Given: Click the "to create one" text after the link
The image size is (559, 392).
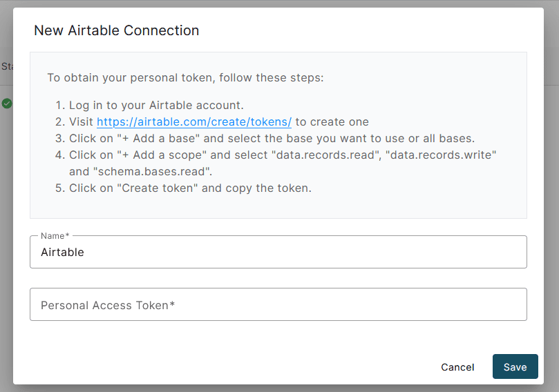Looking at the screenshot, I should click(332, 121).
